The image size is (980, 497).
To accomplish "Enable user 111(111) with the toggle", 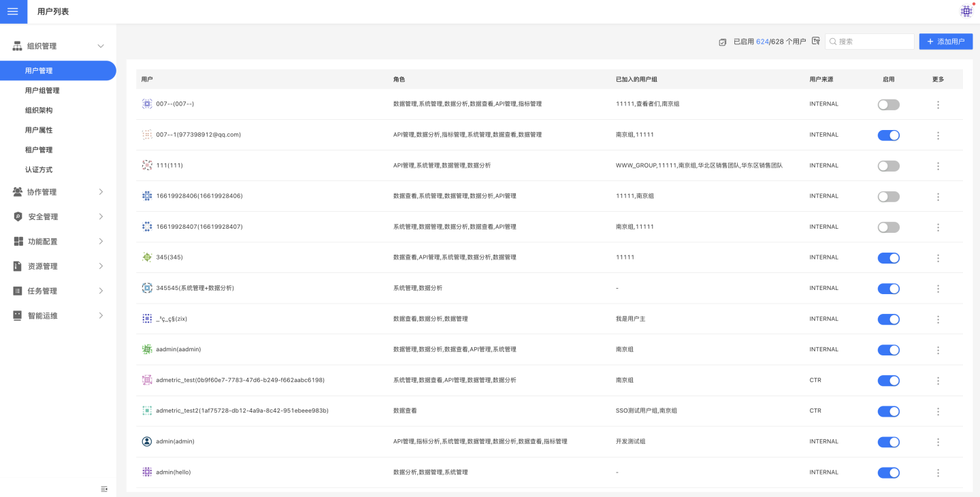I will [888, 166].
